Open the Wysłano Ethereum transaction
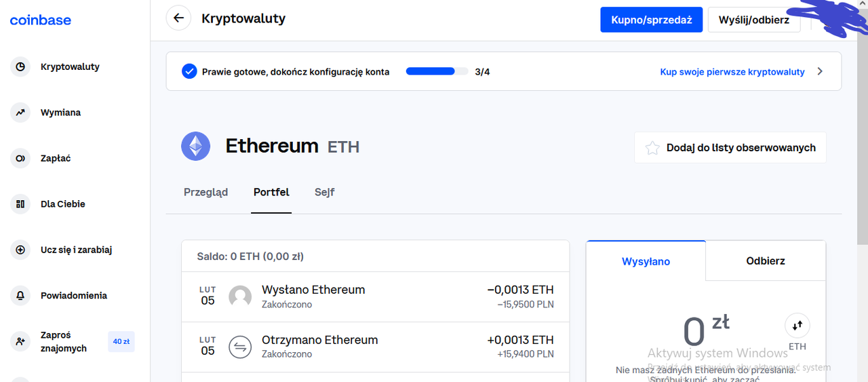 [x=375, y=297]
